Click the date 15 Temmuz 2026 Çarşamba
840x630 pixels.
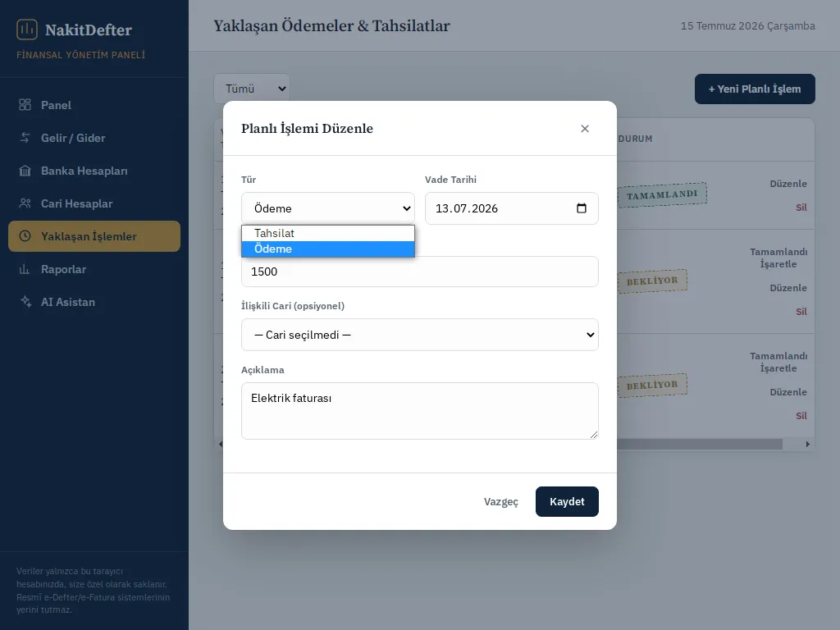click(748, 25)
